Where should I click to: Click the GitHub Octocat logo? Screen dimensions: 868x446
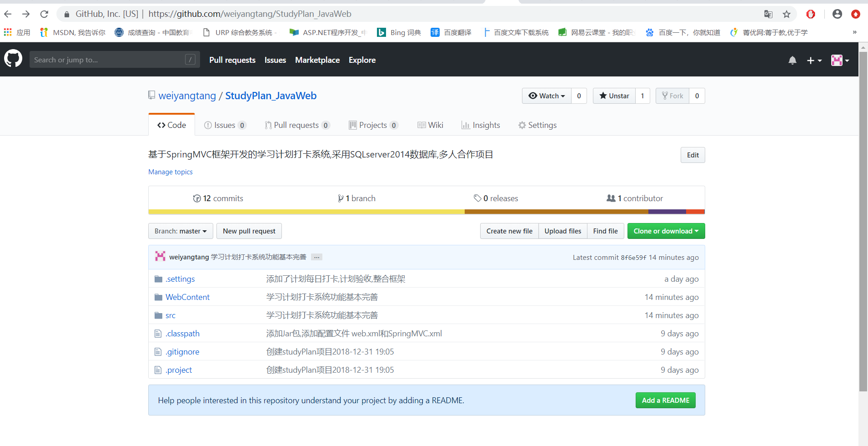(x=13, y=59)
